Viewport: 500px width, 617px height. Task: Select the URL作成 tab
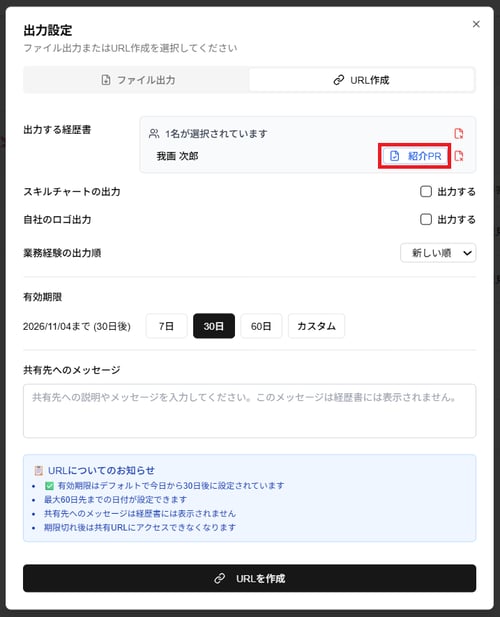point(361,80)
